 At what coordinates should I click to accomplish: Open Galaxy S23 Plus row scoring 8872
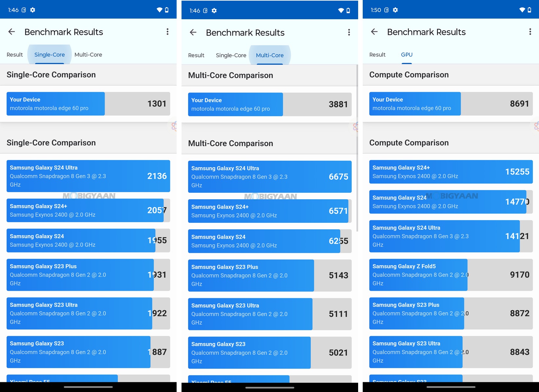pyautogui.click(x=451, y=313)
